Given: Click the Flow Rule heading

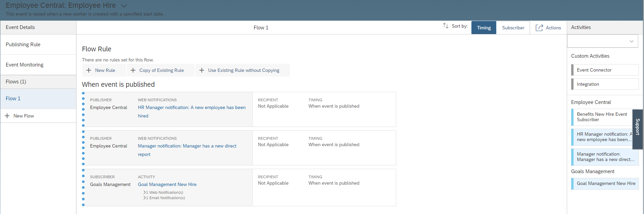Looking at the screenshot, I should click(96, 49).
